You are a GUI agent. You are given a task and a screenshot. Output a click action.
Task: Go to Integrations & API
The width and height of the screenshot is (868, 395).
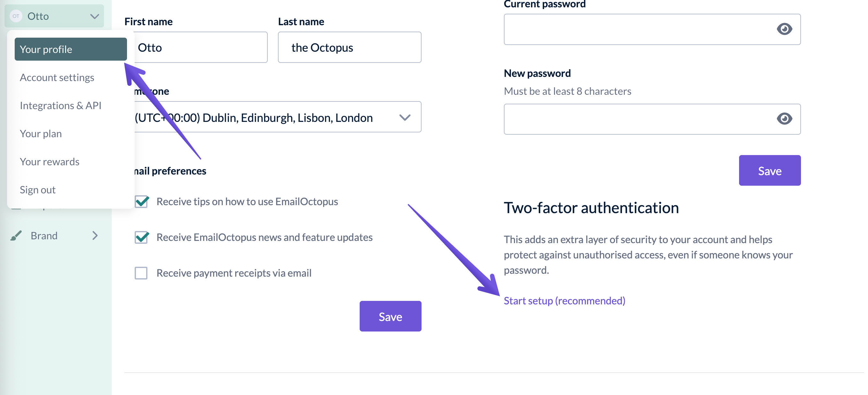click(x=61, y=106)
